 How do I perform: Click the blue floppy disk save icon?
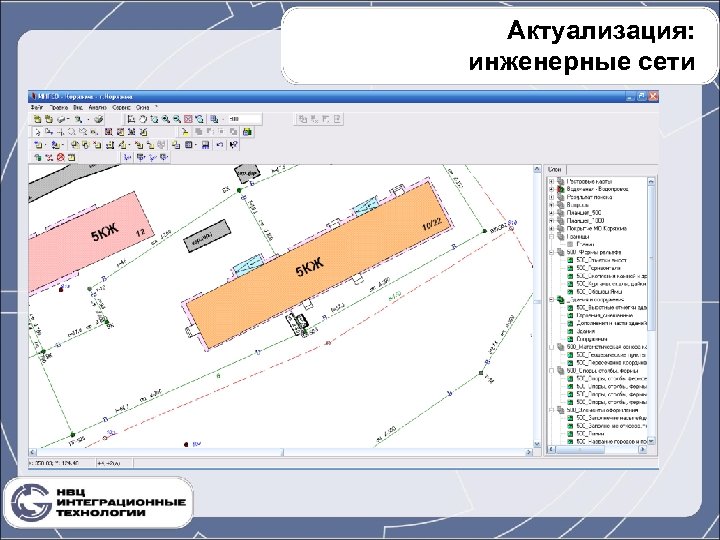coord(205,145)
